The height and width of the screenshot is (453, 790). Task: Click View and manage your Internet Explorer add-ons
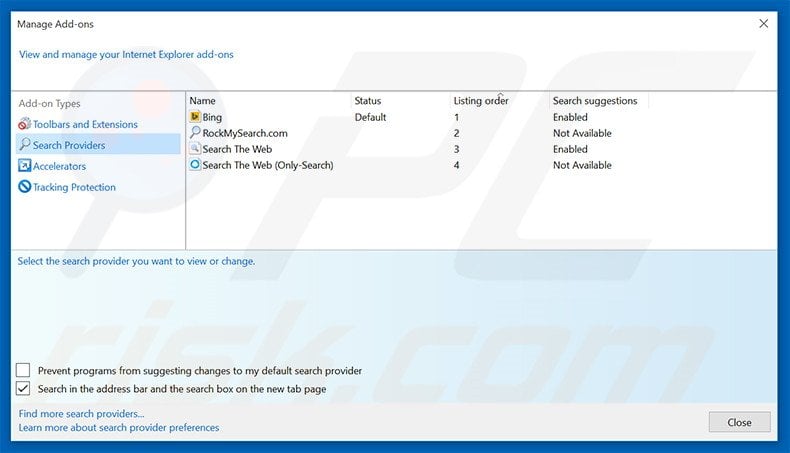tap(126, 54)
